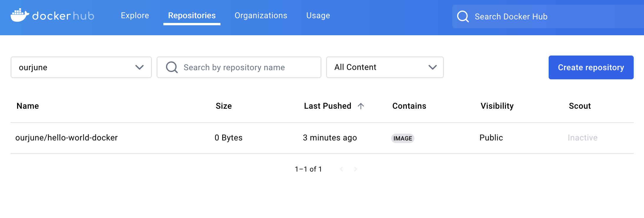Toggle the Last Pushed sort arrow
The height and width of the screenshot is (218, 644).
point(361,106)
